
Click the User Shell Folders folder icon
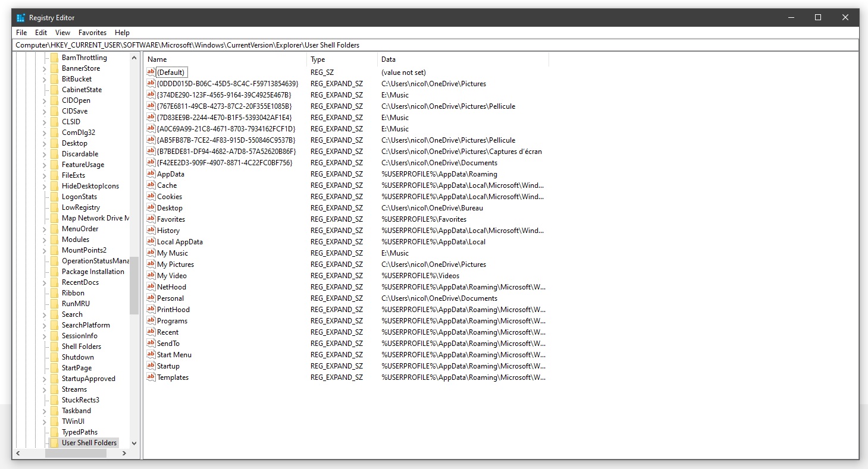pyautogui.click(x=54, y=443)
